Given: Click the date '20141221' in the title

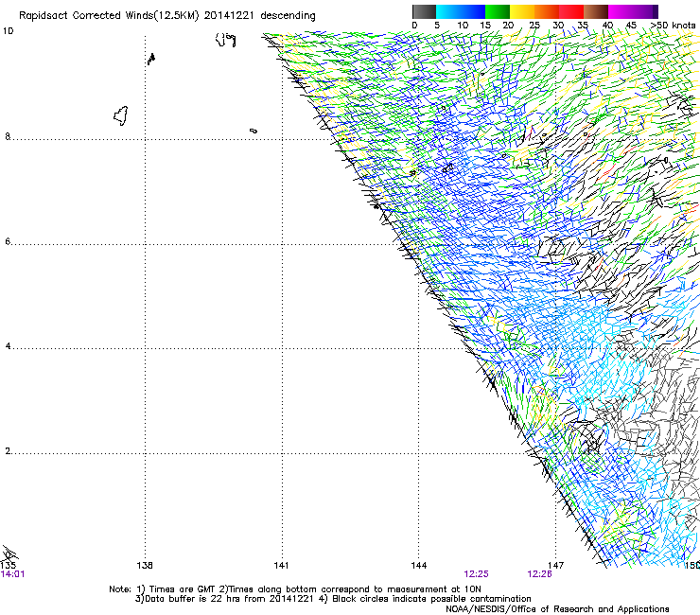Looking at the screenshot, I should coord(229,16).
